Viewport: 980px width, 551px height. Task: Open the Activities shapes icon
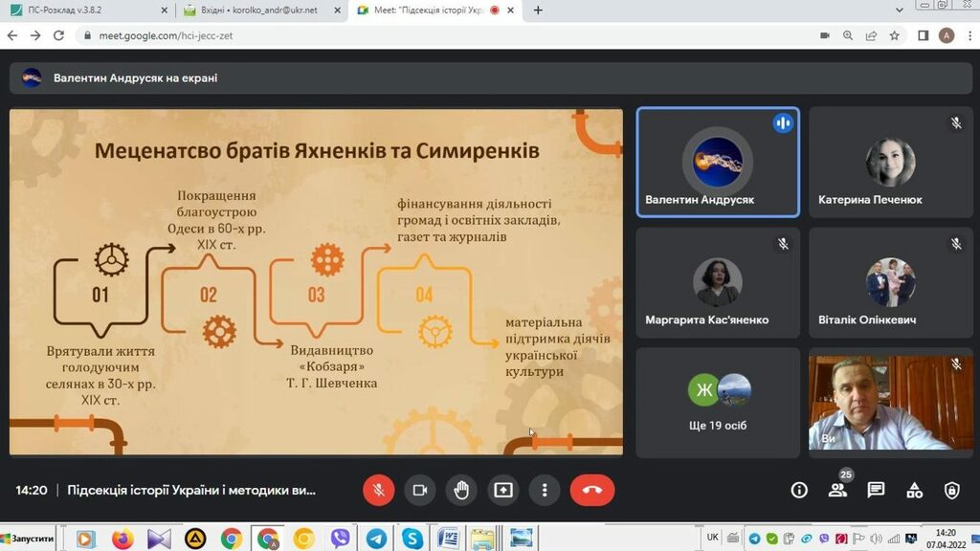tap(914, 490)
